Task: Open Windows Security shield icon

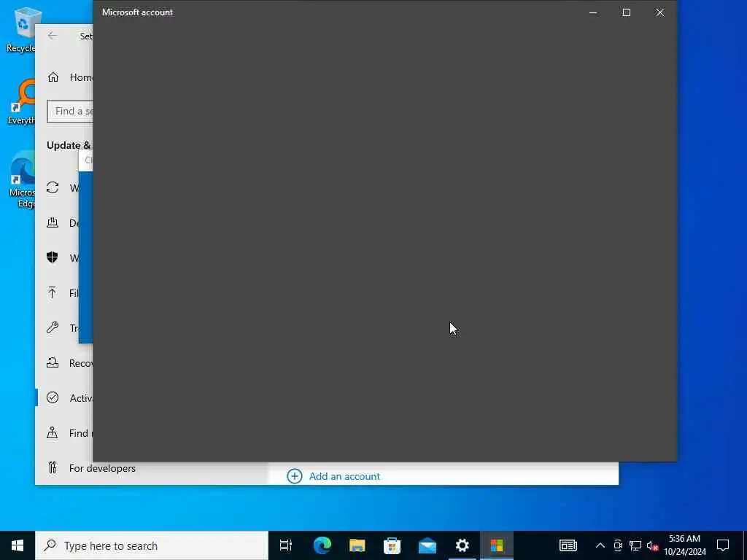Action: (x=53, y=257)
